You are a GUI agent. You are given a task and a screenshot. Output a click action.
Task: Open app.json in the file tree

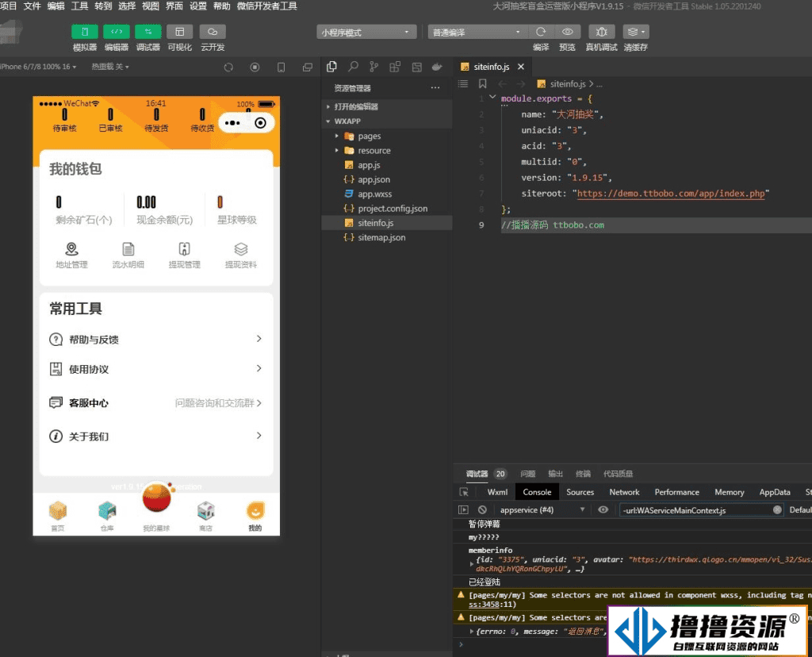386,180
